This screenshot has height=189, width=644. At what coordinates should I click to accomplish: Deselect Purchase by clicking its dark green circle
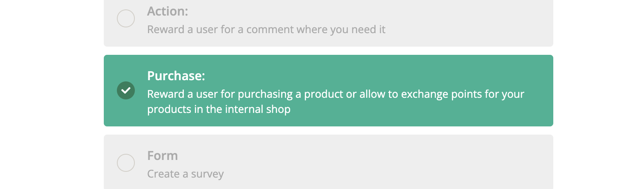(126, 90)
